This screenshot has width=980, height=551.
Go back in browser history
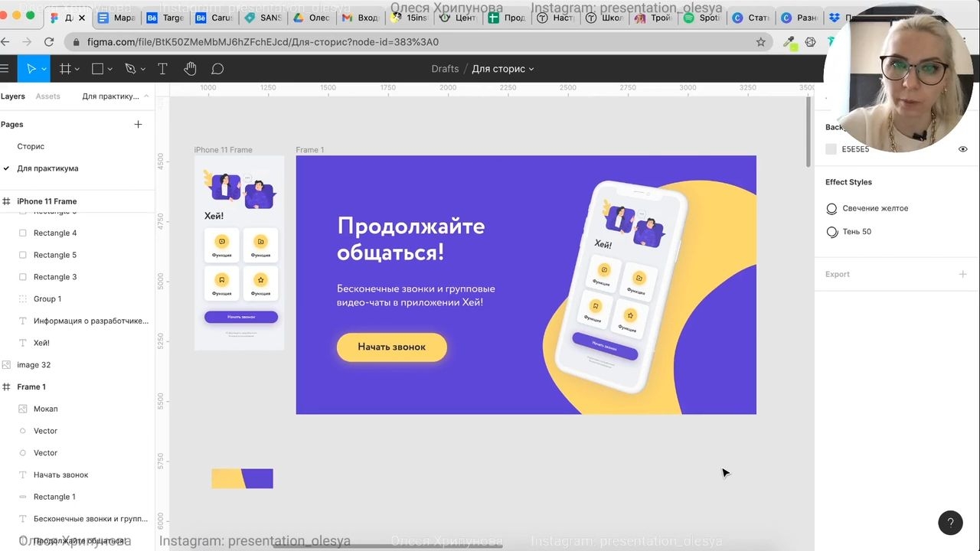coord(5,42)
